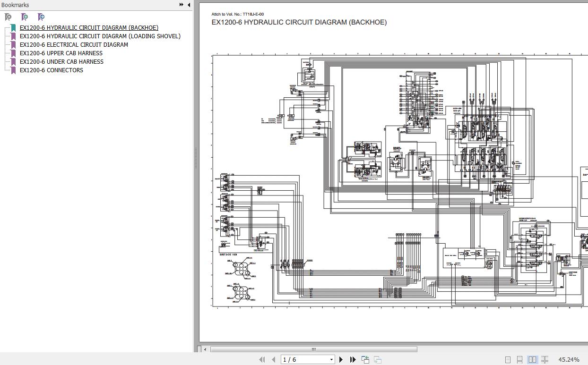Jump to last page button

coord(353,359)
